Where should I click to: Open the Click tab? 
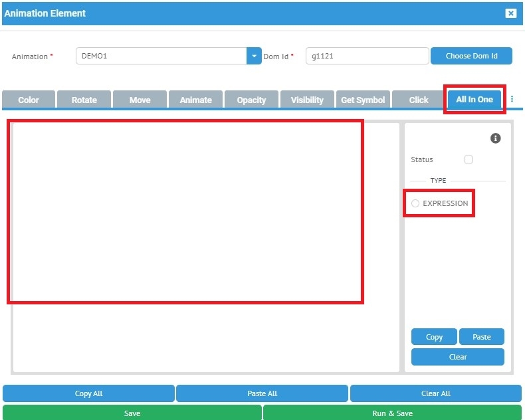pos(419,100)
